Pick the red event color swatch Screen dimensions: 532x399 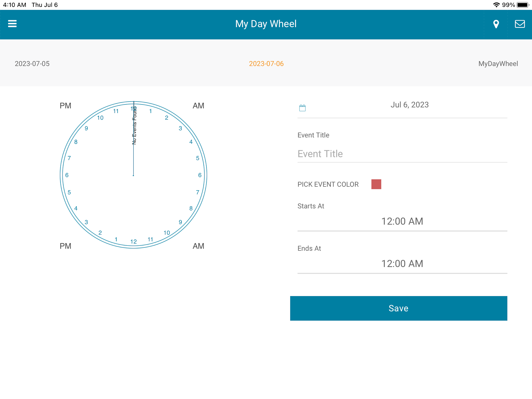tap(376, 184)
